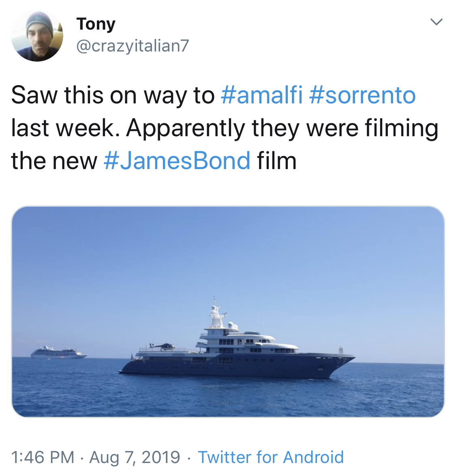Open the tweet options chevron menu
Viewport: 456px width, 476px height.
click(x=436, y=22)
